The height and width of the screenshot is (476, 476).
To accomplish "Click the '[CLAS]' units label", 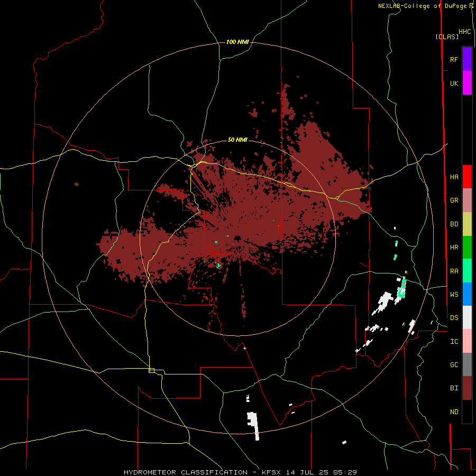I will 447,37.
